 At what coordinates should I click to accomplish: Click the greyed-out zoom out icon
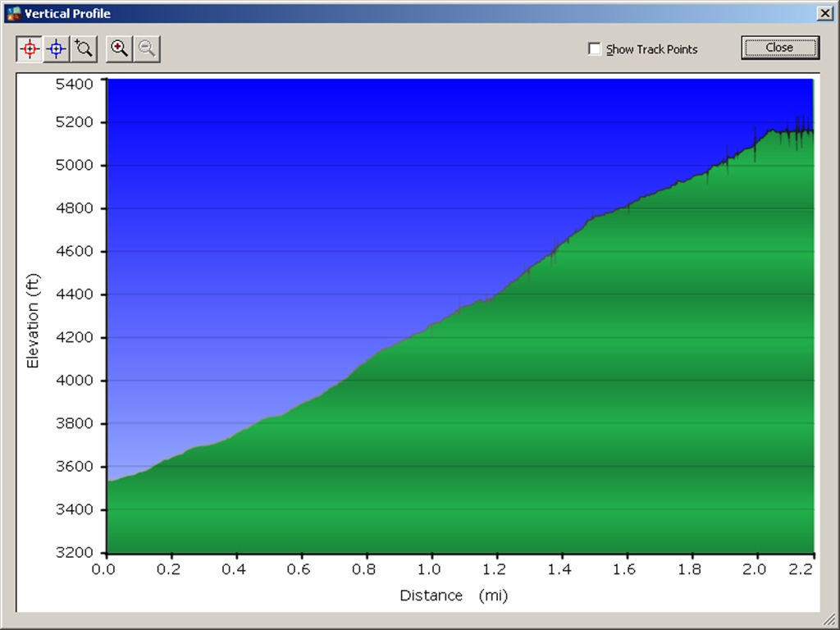(147, 49)
